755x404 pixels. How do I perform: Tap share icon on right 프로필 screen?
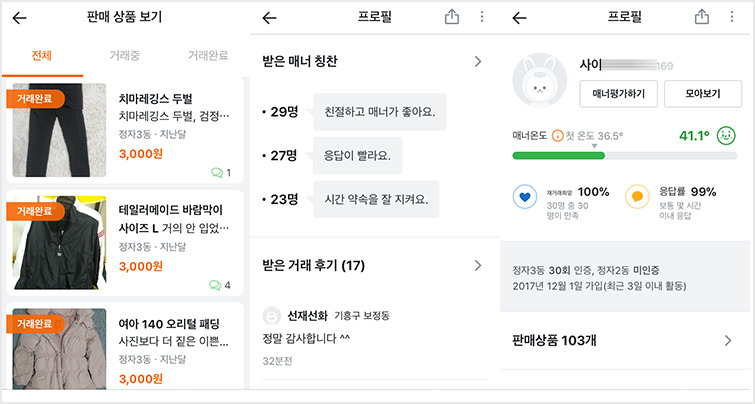[702, 17]
